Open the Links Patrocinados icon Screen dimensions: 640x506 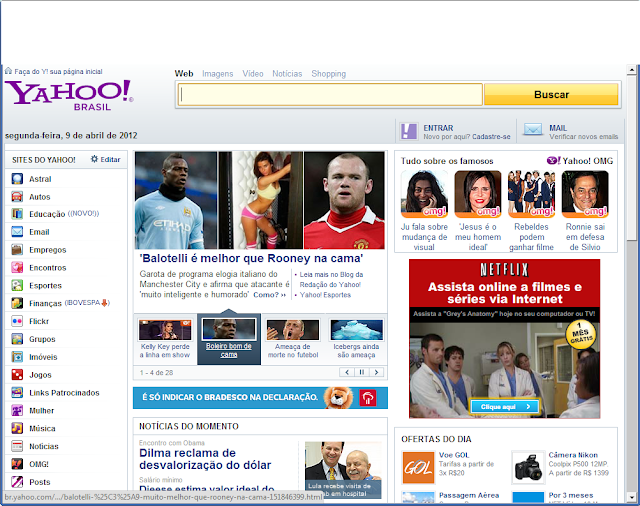coord(17,393)
